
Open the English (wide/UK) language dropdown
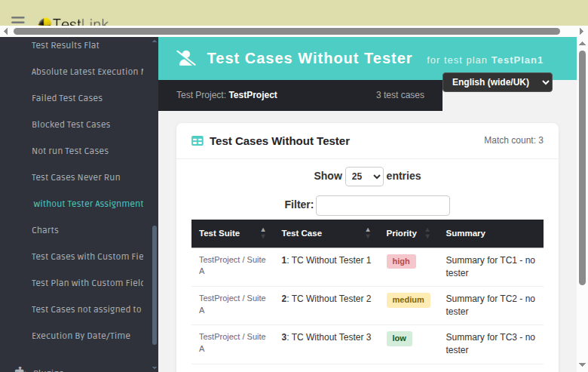coord(498,82)
